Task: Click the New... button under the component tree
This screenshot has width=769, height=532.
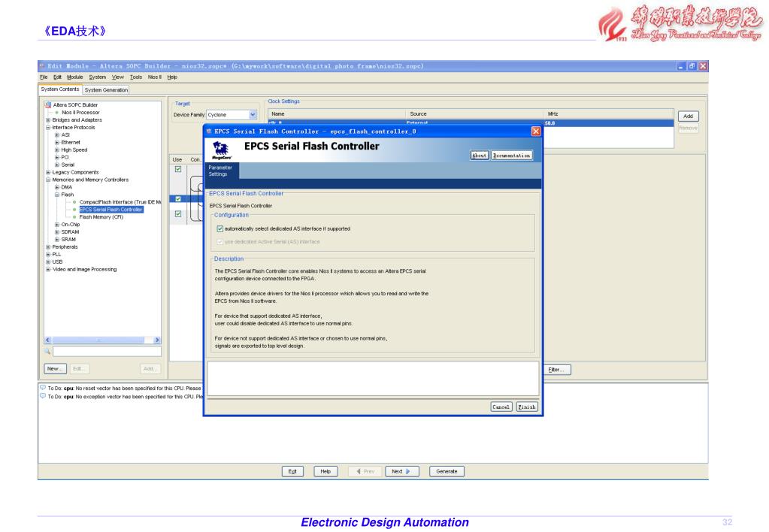Action: [56, 369]
